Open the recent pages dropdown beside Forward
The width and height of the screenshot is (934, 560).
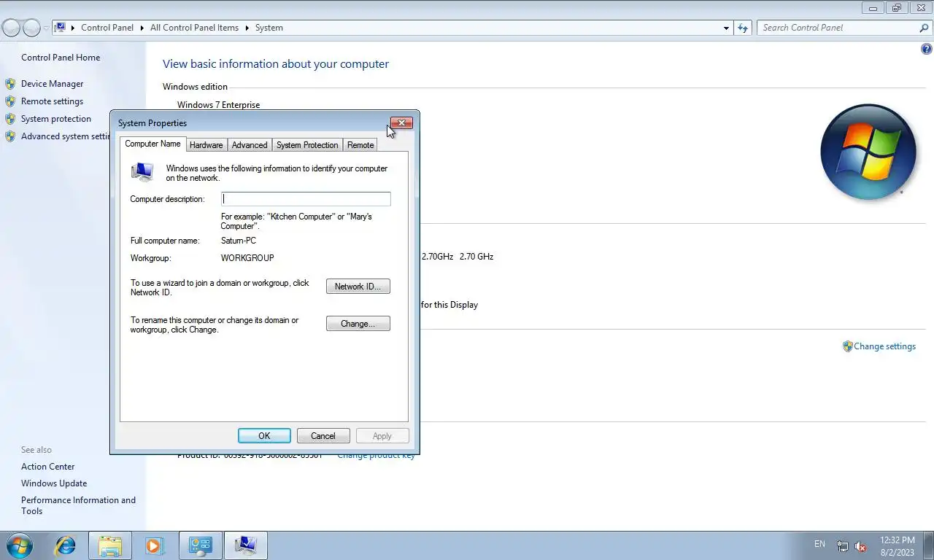coord(46,28)
